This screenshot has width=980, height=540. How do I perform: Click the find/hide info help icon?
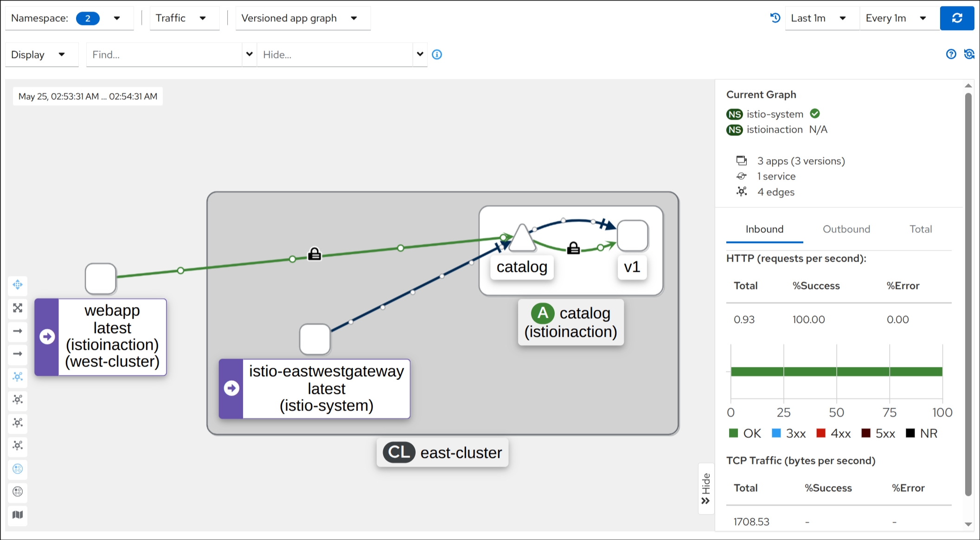[x=437, y=55]
